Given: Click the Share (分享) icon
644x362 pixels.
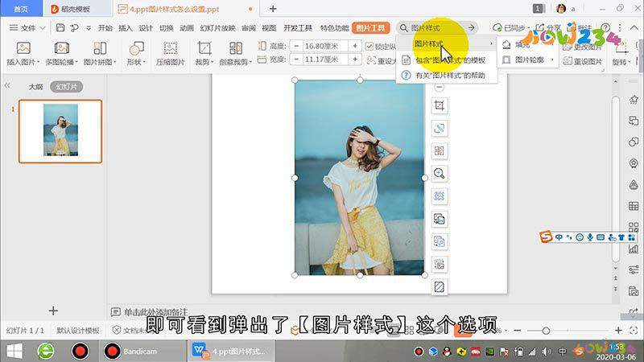Looking at the screenshot, I should pyautogui.click(x=539, y=28).
